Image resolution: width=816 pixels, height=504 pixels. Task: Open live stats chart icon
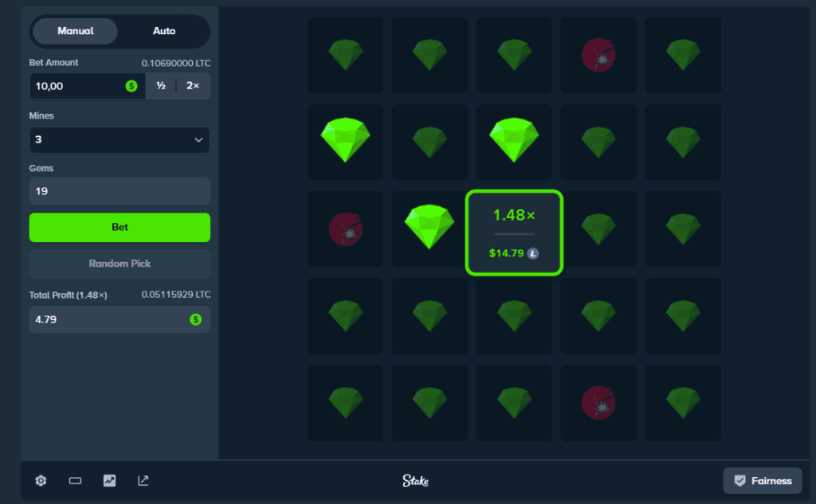109,481
